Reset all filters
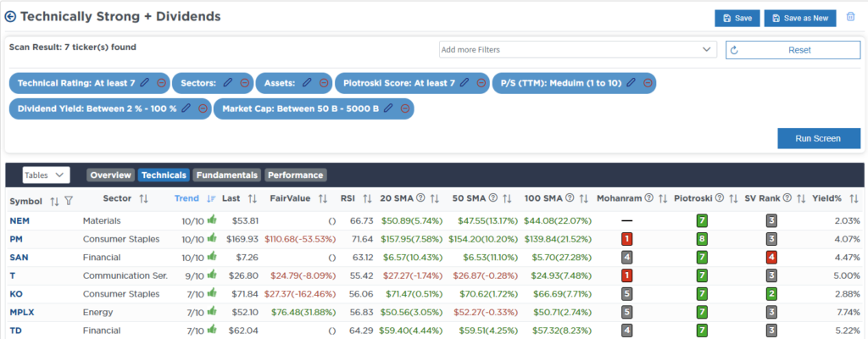868x339 pixels. 793,50
